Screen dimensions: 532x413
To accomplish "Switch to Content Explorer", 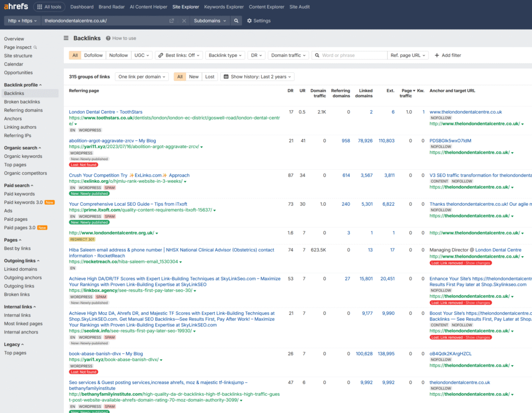I will 267,7.
